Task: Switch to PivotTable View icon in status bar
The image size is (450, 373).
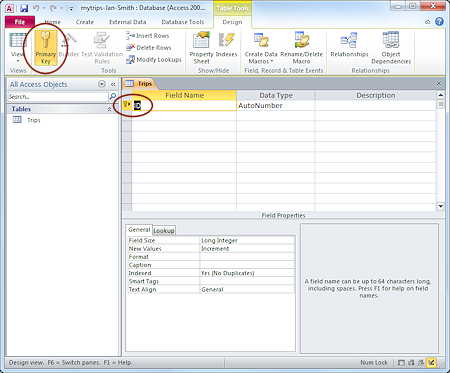Action: tap(412, 362)
